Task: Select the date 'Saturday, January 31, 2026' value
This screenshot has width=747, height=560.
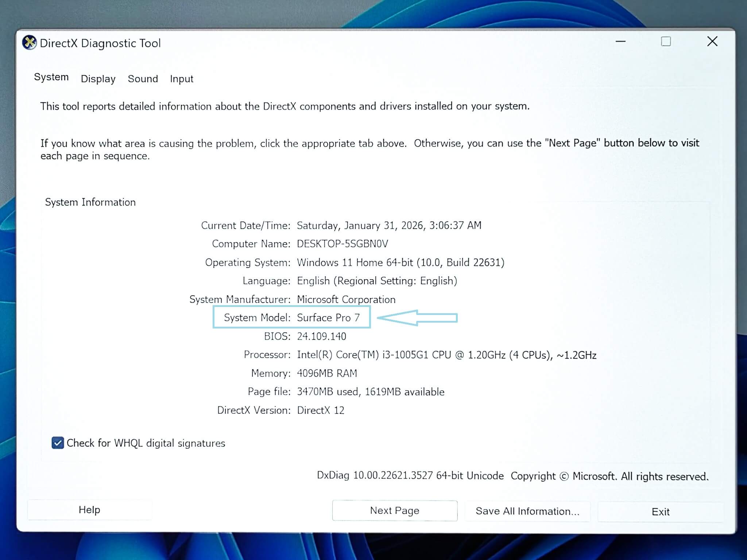Action: coord(389,225)
